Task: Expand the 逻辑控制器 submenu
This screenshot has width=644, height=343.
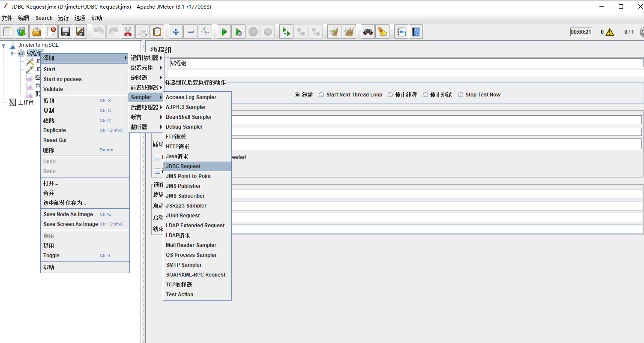Action: pos(146,58)
